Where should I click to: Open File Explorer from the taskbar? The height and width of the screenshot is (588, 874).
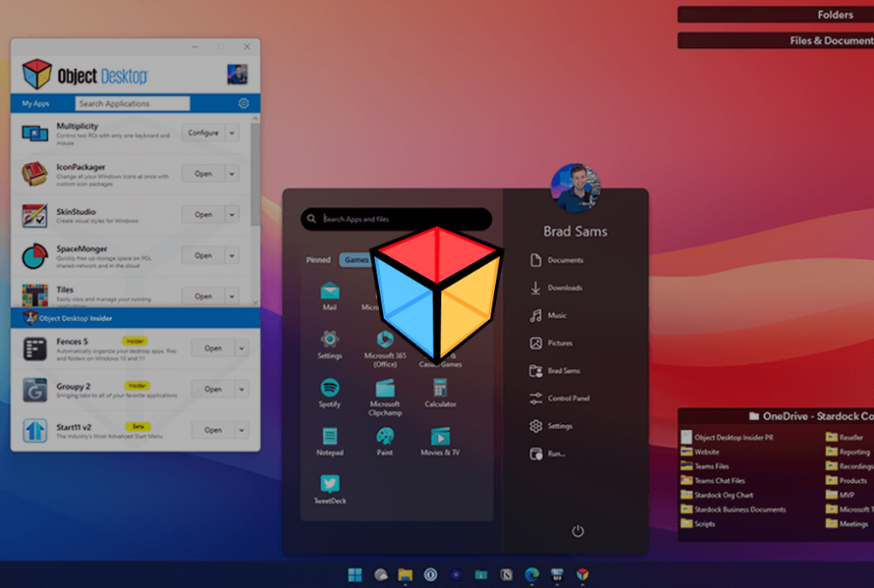point(405,574)
